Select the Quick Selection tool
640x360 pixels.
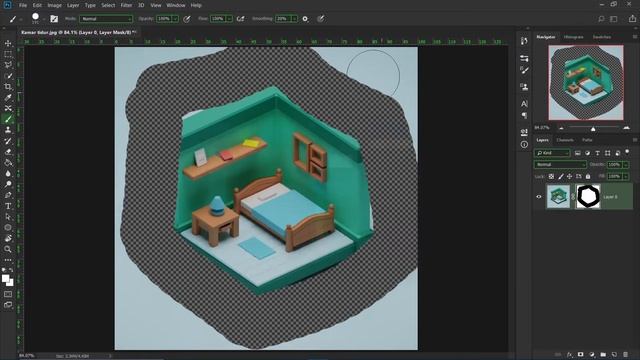click(8, 76)
